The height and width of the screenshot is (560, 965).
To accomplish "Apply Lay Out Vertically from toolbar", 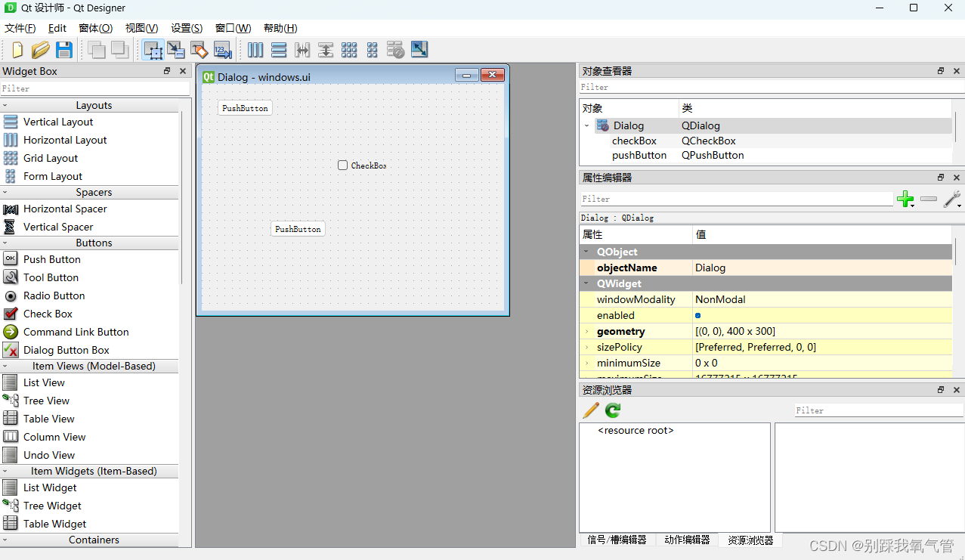I will (x=279, y=50).
